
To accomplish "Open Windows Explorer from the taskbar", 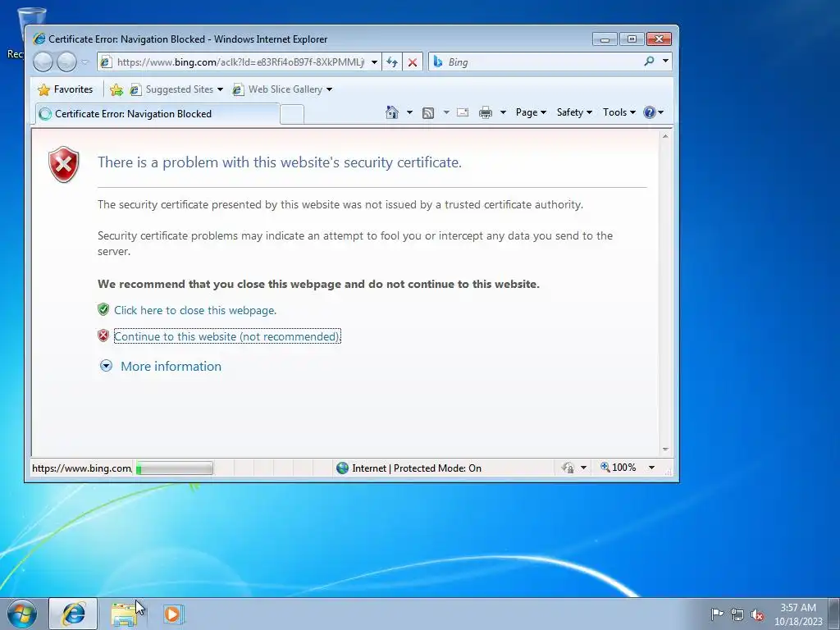I will 124,614.
